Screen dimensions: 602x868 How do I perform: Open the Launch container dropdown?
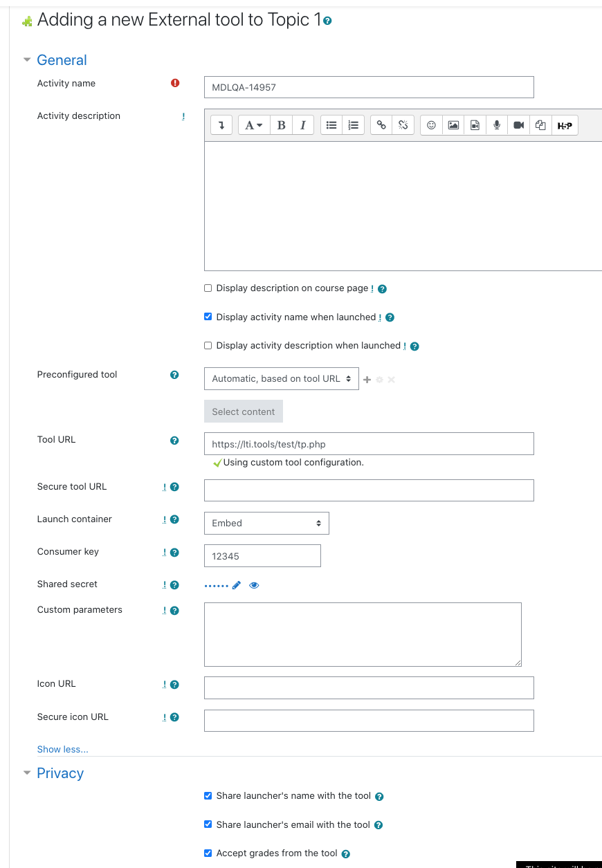266,523
